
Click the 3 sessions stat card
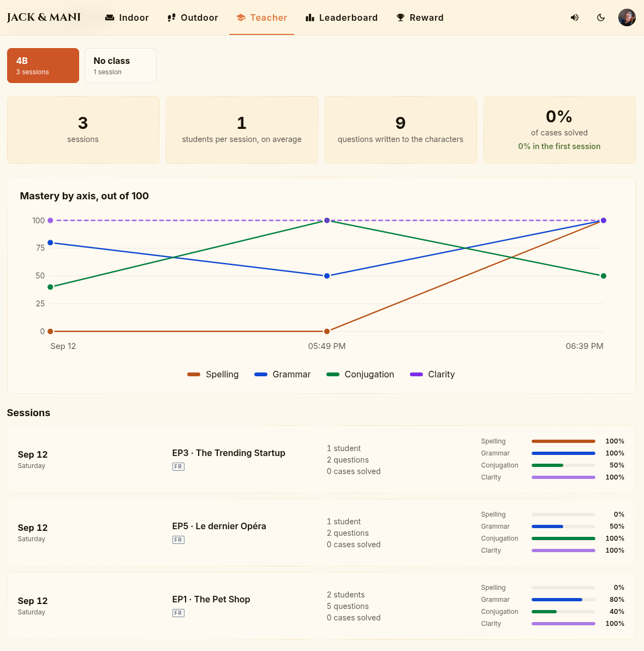click(x=83, y=130)
